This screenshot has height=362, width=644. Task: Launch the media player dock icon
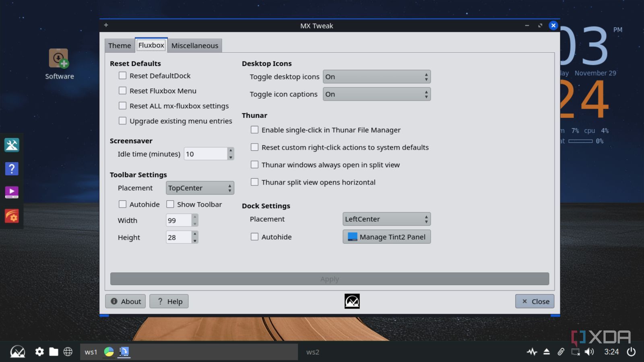(12, 192)
